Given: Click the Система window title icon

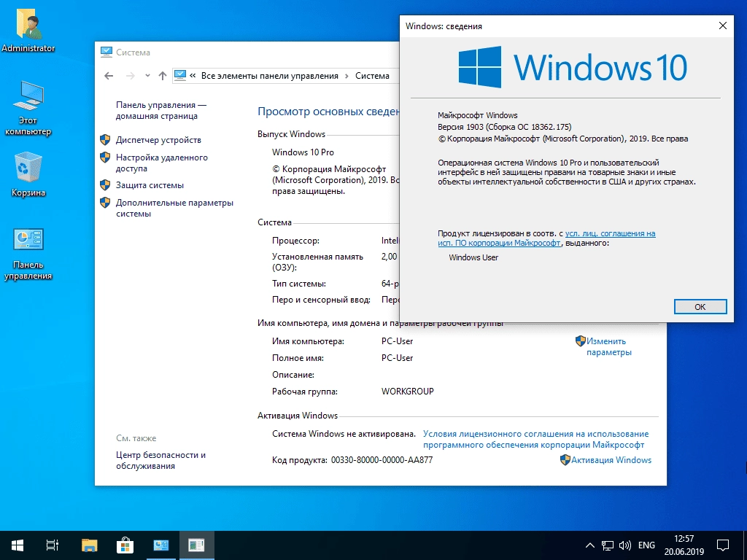Looking at the screenshot, I should pyautogui.click(x=107, y=52).
